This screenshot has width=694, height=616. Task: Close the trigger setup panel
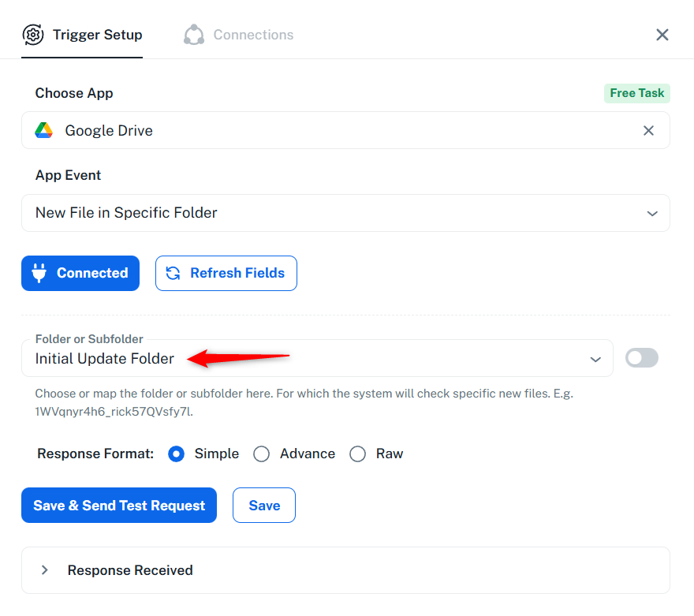pos(662,35)
